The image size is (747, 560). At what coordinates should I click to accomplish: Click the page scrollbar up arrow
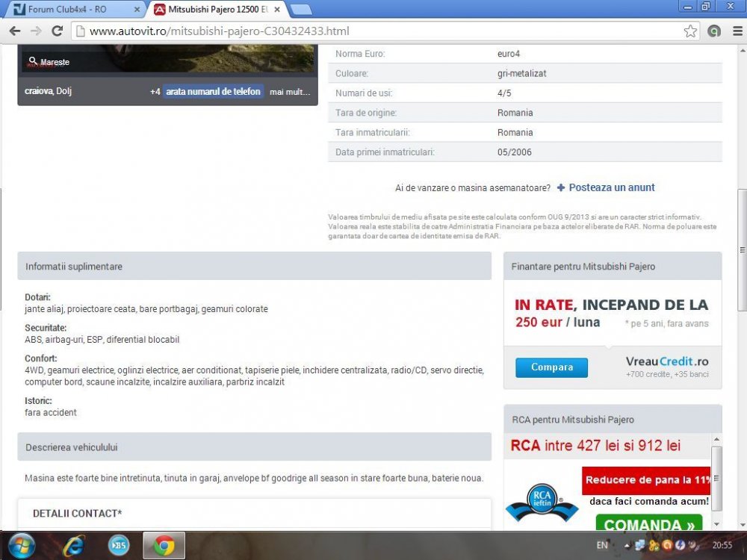pyautogui.click(x=742, y=50)
